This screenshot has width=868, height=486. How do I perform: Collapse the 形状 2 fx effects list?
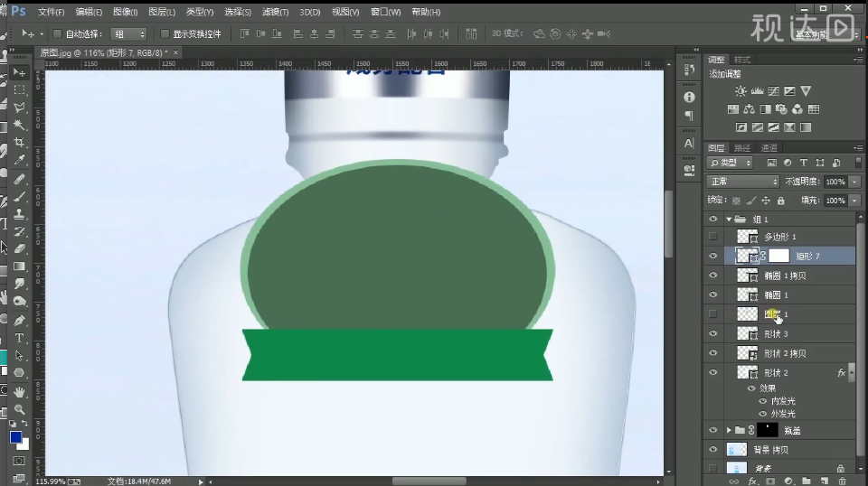tap(851, 373)
